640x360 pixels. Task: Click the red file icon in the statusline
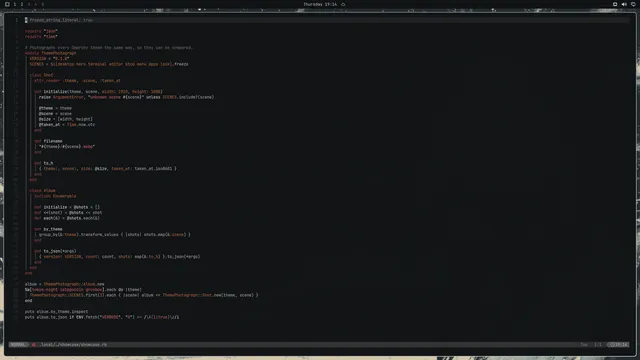[34, 344]
